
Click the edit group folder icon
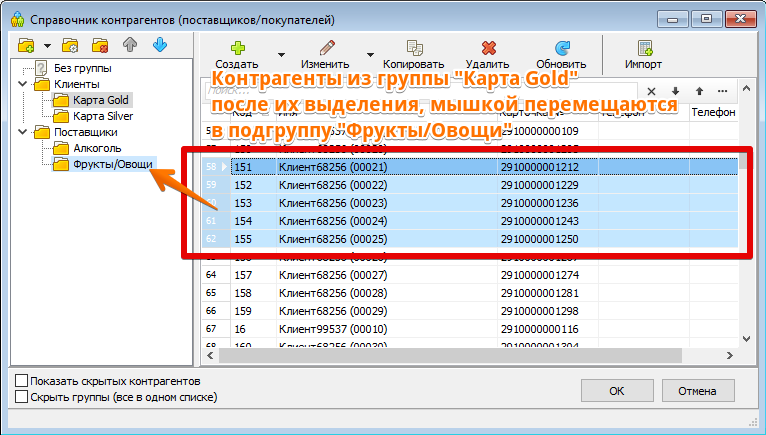[70, 45]
